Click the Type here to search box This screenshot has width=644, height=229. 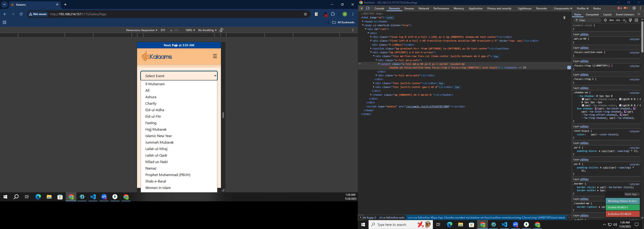[x=400, y=225]
